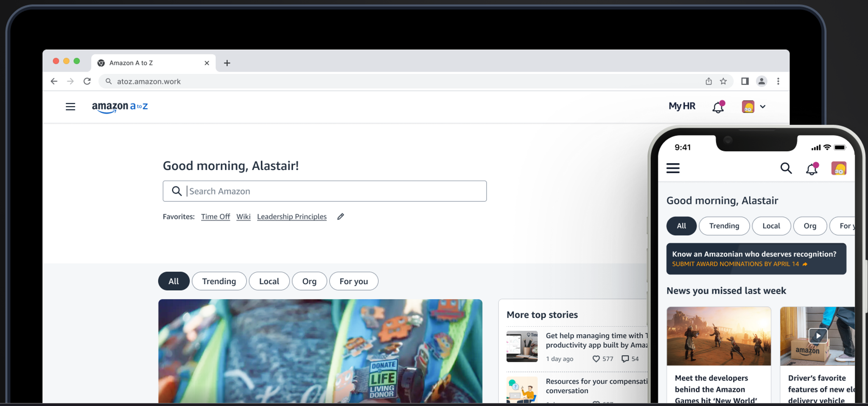Open the hamburger menu beside Amazon A to Z logo
This screenshot has height=406, width=868.
point(70,107)
